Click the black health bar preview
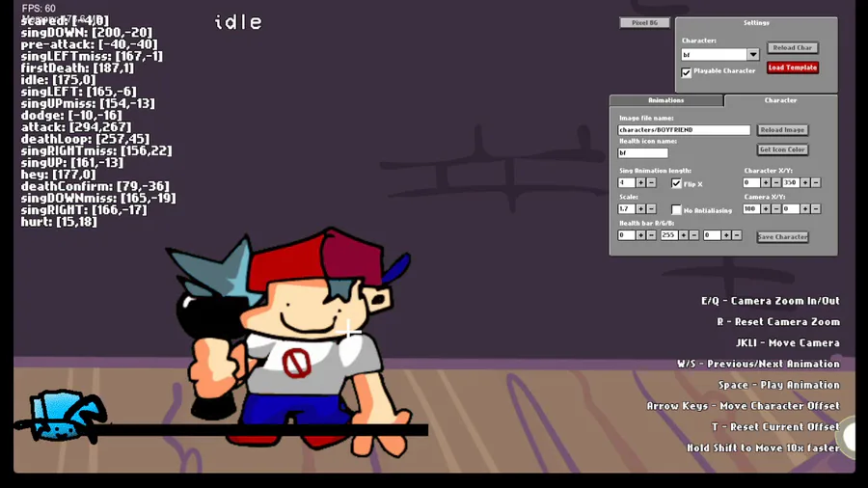Image resolution: width=868 pixels, height=488 pixels. coord(260,429)
